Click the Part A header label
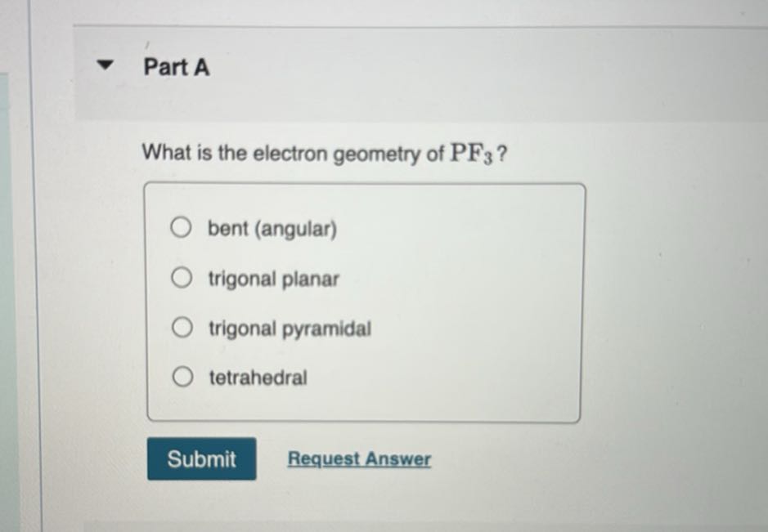Image resolution: width=768 pixels, height=532 pixels. (x=175, y=67)
